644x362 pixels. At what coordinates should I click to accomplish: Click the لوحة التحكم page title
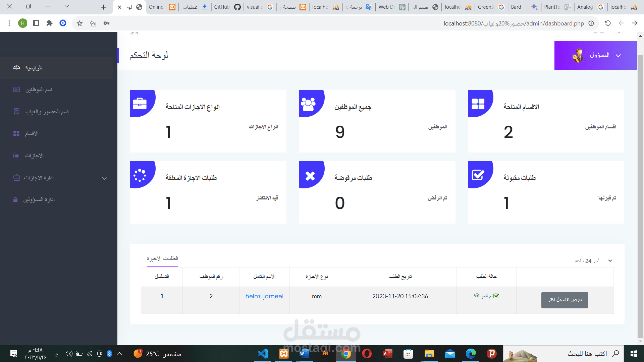point(149,55)
